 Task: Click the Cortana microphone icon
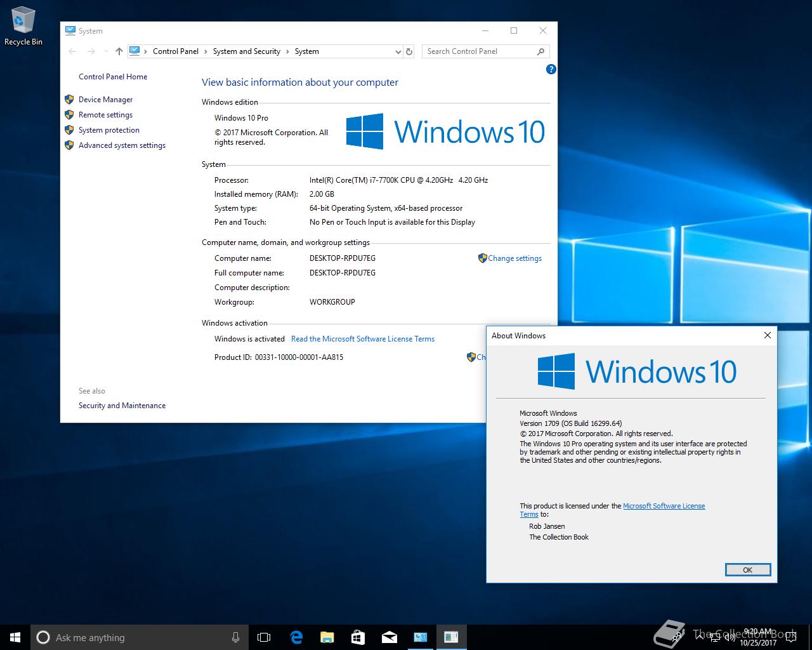tap(235, 637)
